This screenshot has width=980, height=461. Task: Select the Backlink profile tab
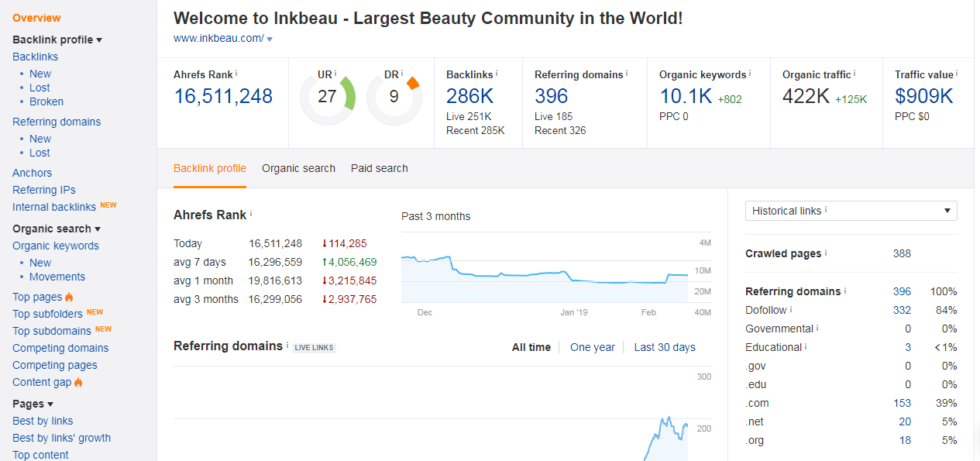(x=210, y=168)
